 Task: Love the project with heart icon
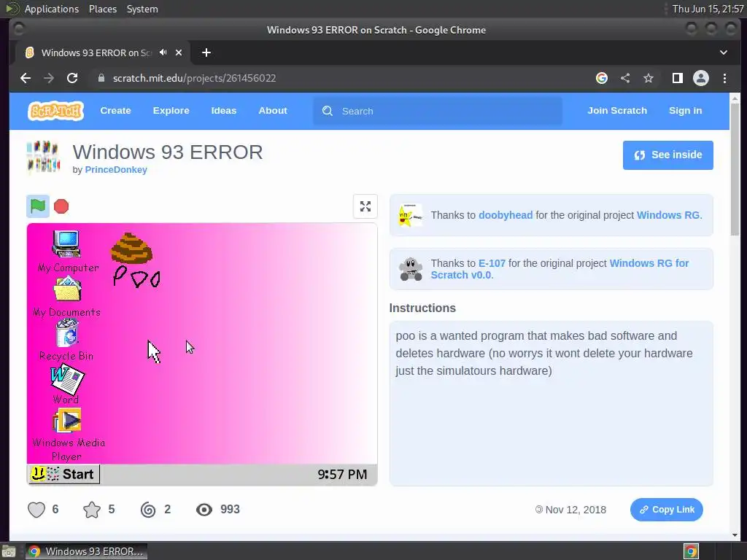pyautogui.click(x=36, y=510)
